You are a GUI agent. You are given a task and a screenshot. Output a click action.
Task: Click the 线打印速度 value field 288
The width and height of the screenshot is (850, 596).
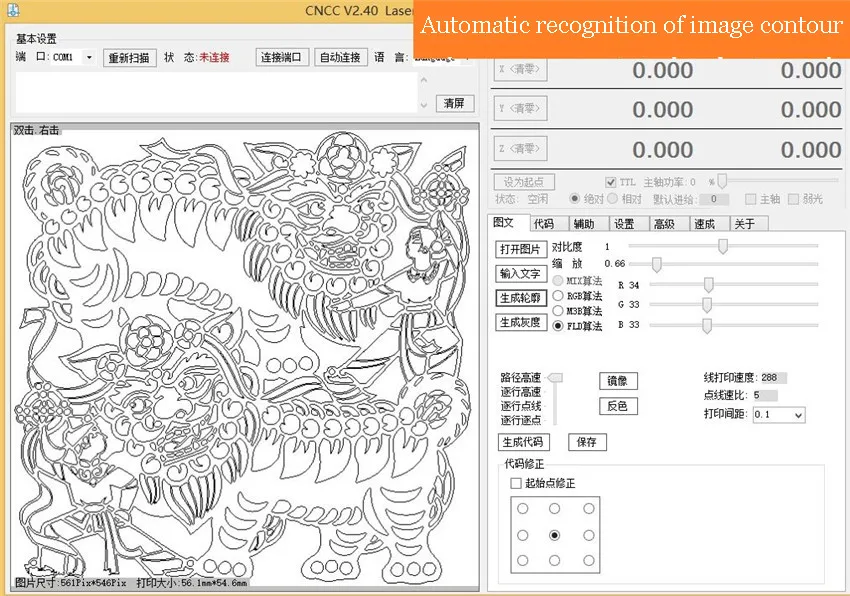point(773,377)
